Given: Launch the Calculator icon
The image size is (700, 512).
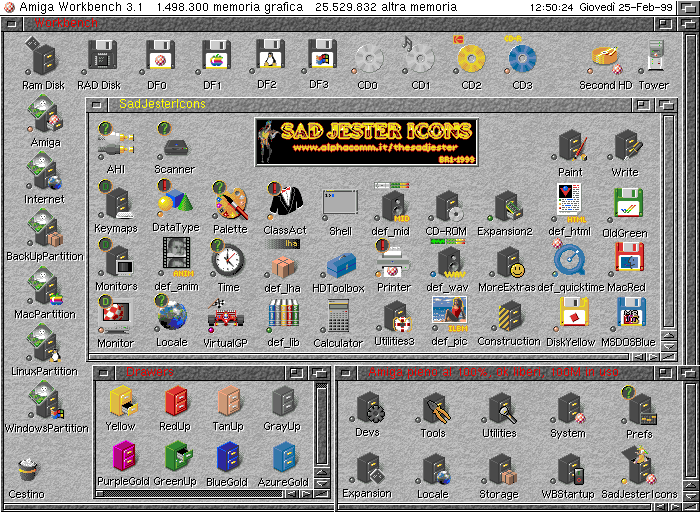Looking at the screenshot, I should (338, 318).
